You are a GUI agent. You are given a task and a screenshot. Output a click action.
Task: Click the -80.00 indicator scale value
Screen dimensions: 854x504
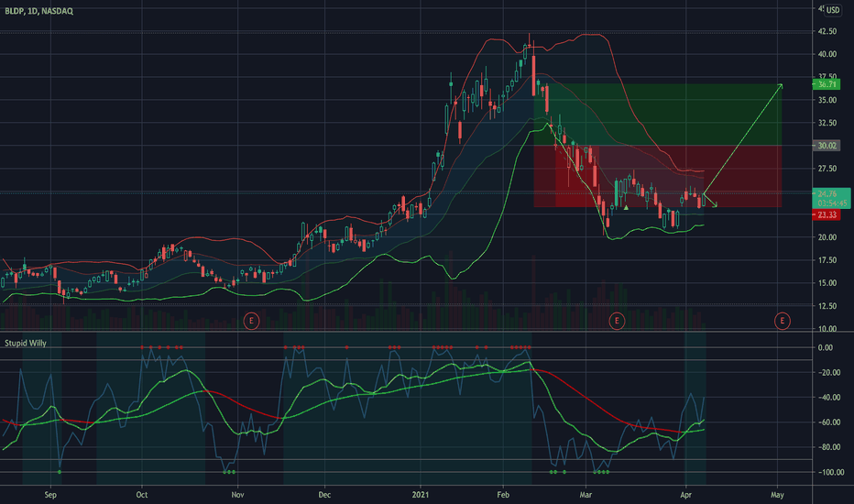pos(829,447)
